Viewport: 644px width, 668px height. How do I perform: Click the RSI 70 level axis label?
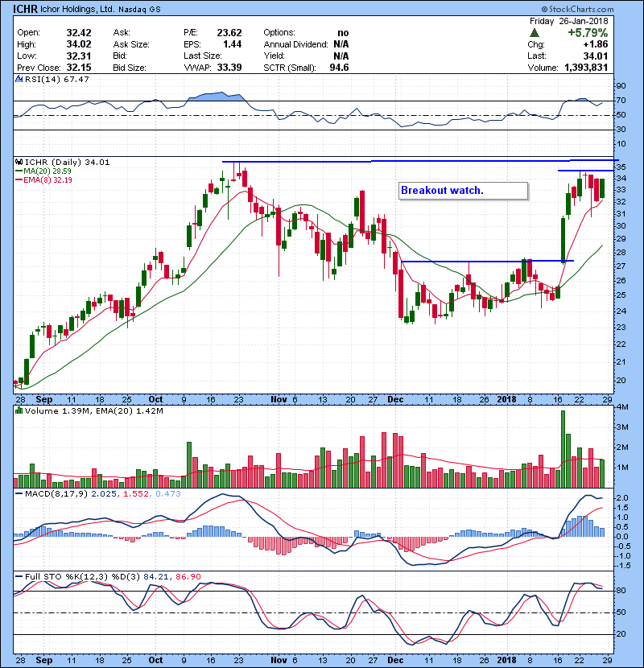(621, 101)
